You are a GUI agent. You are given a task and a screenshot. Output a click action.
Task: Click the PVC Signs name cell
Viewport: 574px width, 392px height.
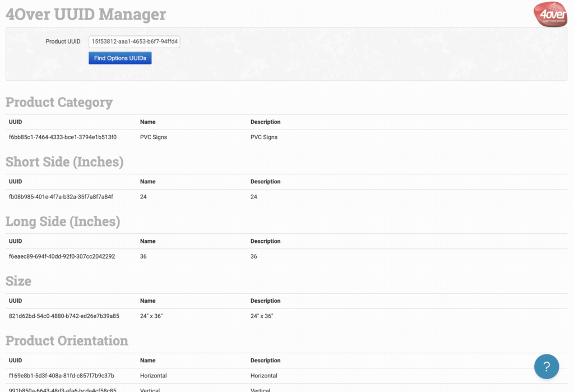154,137
